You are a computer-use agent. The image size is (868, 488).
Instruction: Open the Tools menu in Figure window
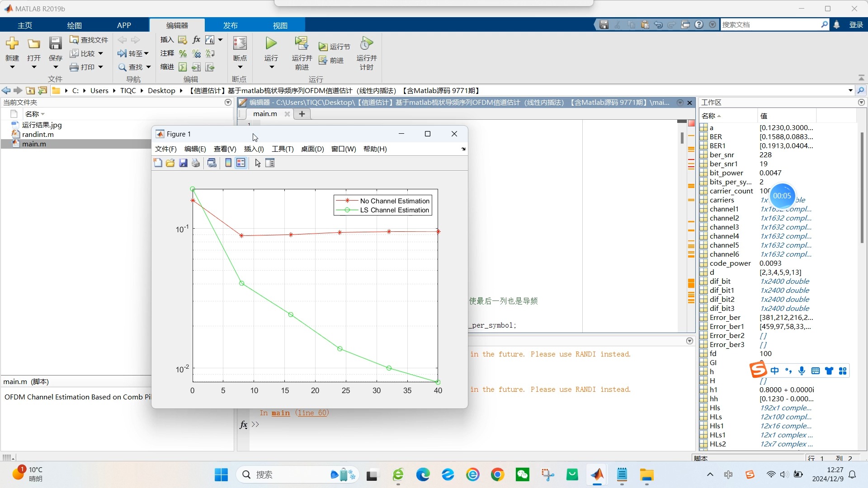tap(283, 149)
